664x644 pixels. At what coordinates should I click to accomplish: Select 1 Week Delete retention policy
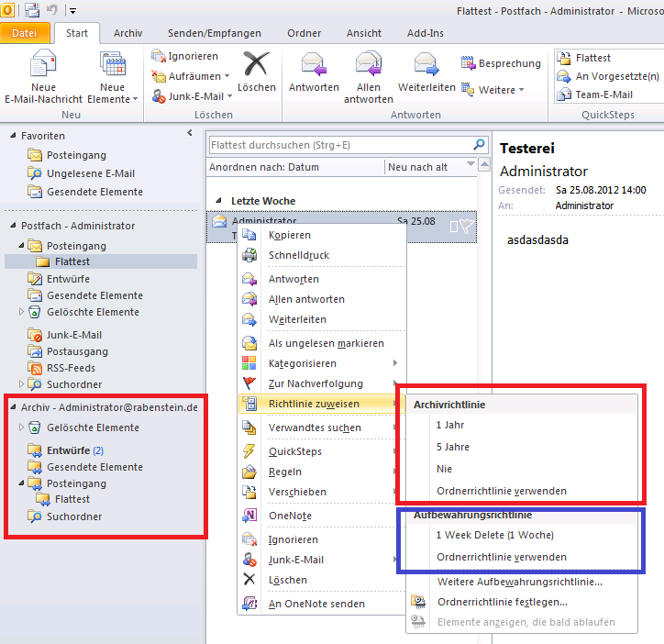(494, 535)
